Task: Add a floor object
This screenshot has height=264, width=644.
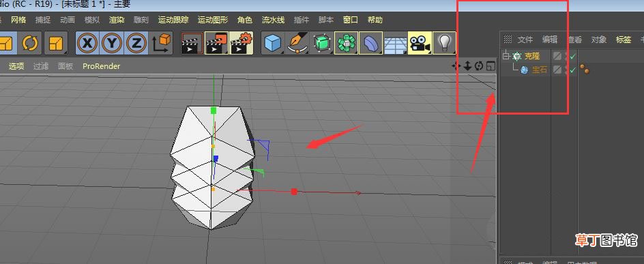Action: (395, 43)
